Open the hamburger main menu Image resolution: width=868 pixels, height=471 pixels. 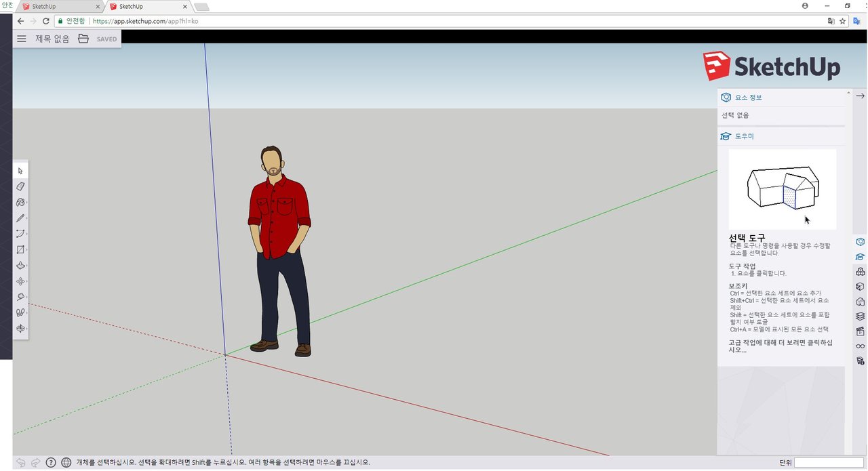(21, 39)
